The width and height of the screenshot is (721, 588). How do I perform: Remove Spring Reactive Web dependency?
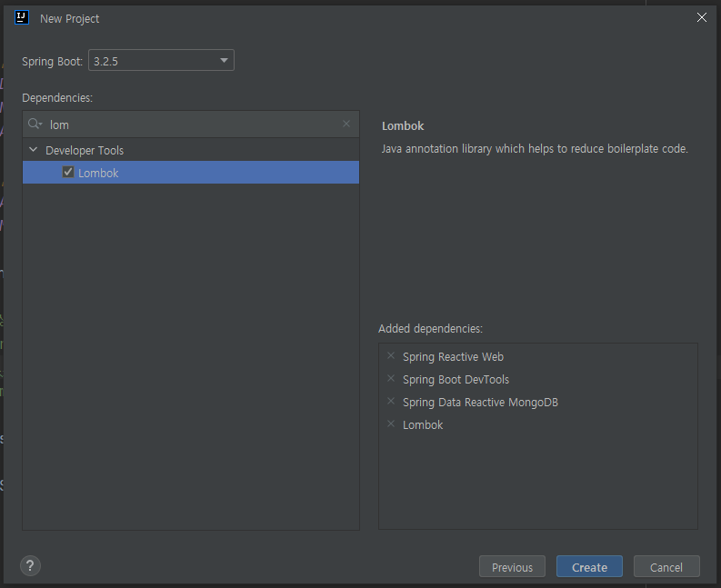pyautogui.click(x=391, y=356)
